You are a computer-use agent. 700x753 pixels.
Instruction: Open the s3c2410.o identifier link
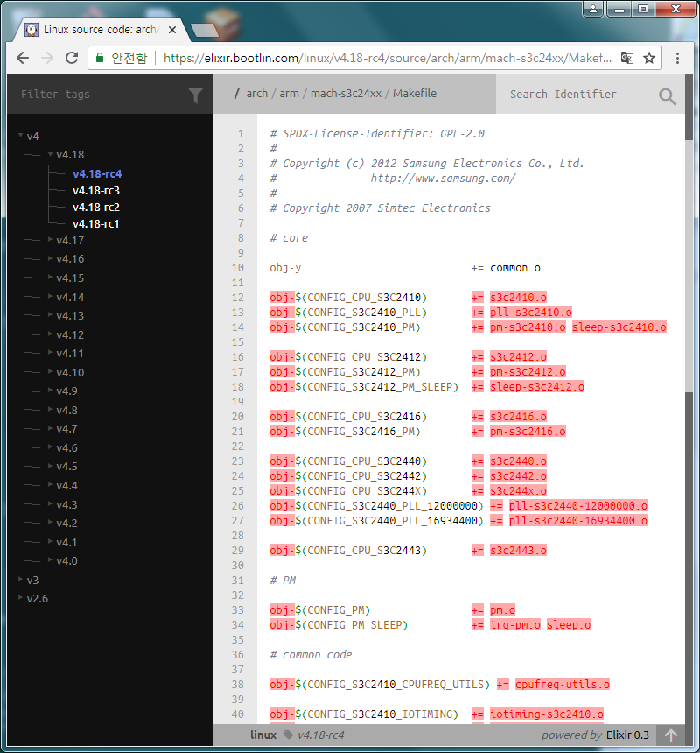click(x=518, y=298)
